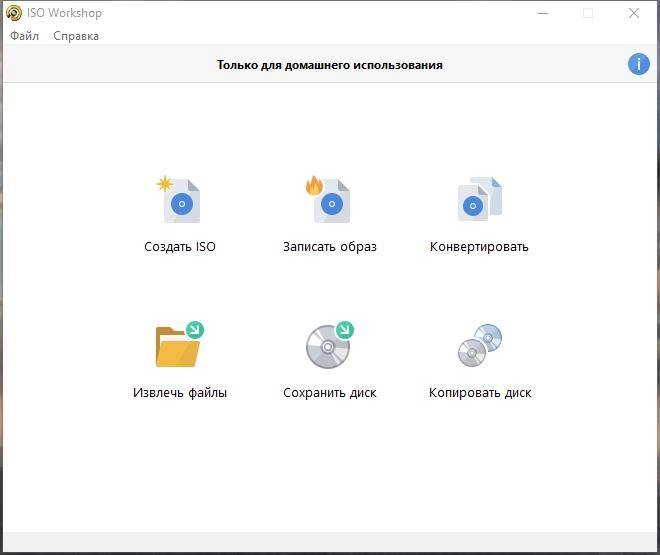Viewport: 660px width, 555px height.
Task: Close the ISO Workshop window
Action: pyautogui.click(x=634, y=13)
